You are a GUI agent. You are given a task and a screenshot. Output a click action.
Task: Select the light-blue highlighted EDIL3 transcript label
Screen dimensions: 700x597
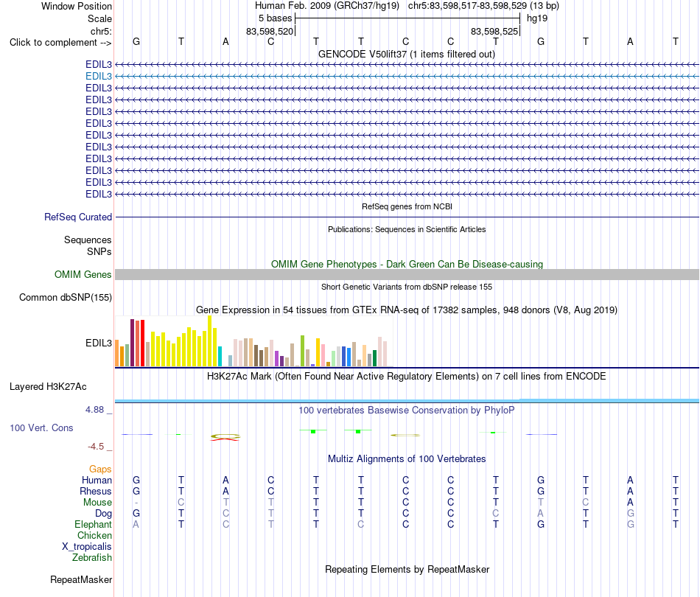(99, 77)
